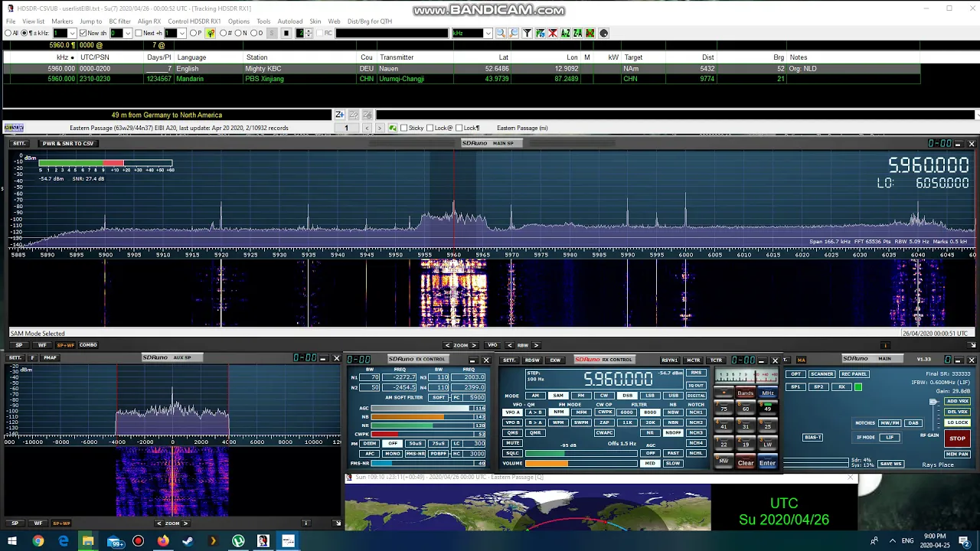This screenshot has width=980, height=551.
Task: Click the funnel filter icon in HDSDR-CSVUB toolbar
Action: (528, 34)
